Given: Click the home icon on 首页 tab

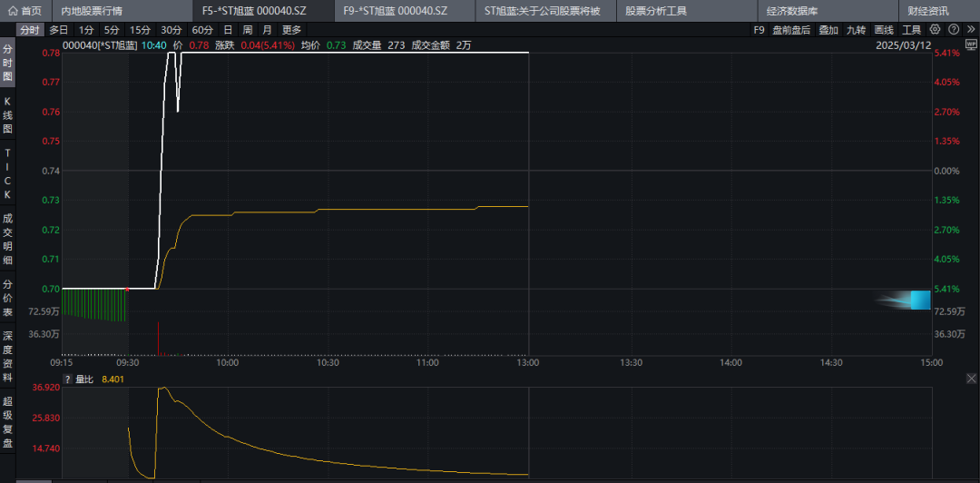Looking at the screenshot, I should coord(12,11).
